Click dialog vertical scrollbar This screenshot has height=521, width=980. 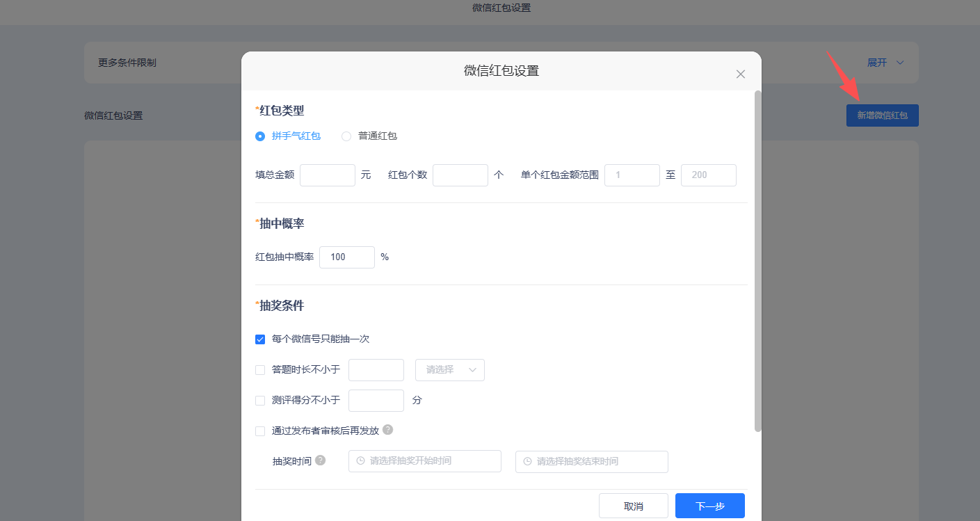pyautogui.click(x=758, y=261)
